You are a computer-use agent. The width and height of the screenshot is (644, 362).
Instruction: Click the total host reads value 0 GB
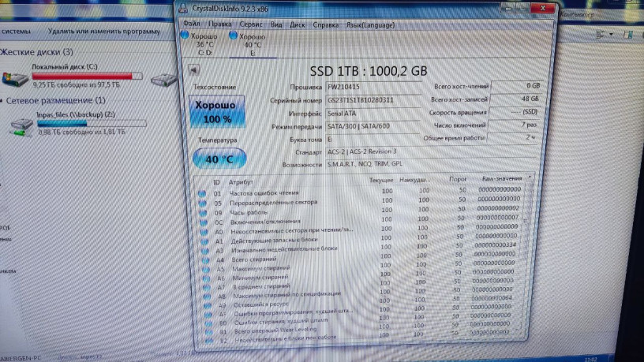point(516,86)
